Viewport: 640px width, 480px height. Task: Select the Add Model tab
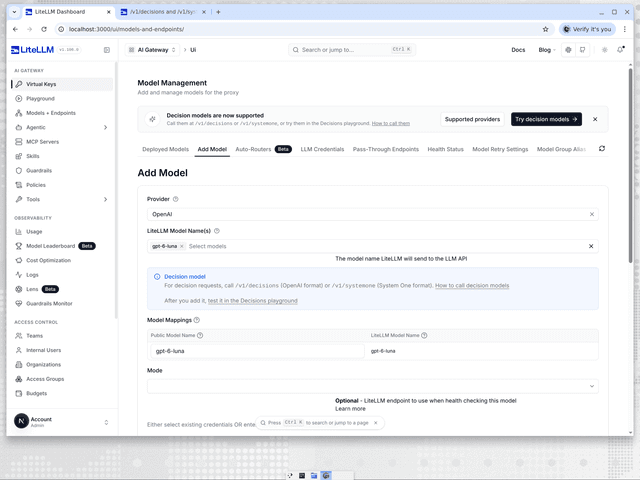pos(212,149)
